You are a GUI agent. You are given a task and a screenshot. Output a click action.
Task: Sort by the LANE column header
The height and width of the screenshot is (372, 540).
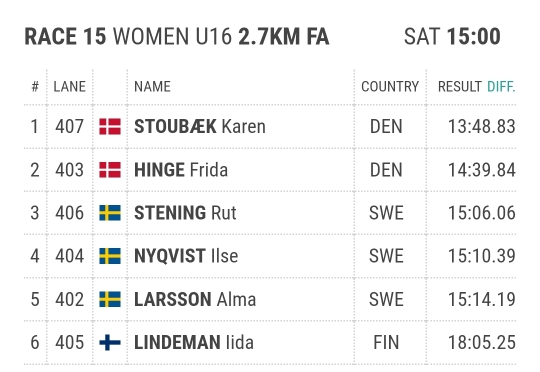(70, 86)
